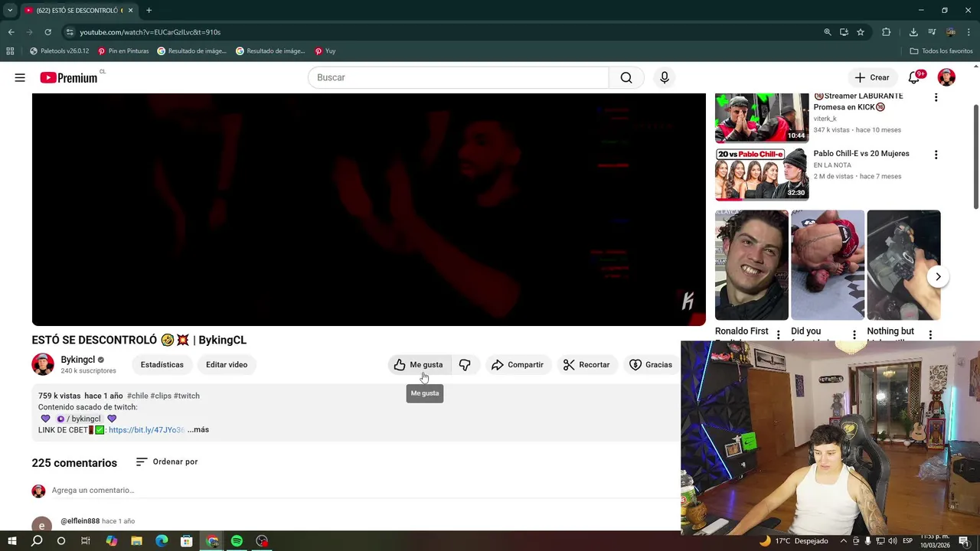980x551 pixels.
Task: Open the Yuy bookmark
Action: [x=325, y=51]
